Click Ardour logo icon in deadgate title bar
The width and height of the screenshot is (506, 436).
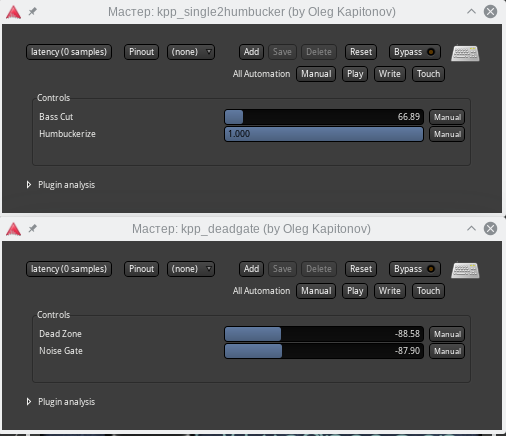pyautogui.click(x=13, y=229)
